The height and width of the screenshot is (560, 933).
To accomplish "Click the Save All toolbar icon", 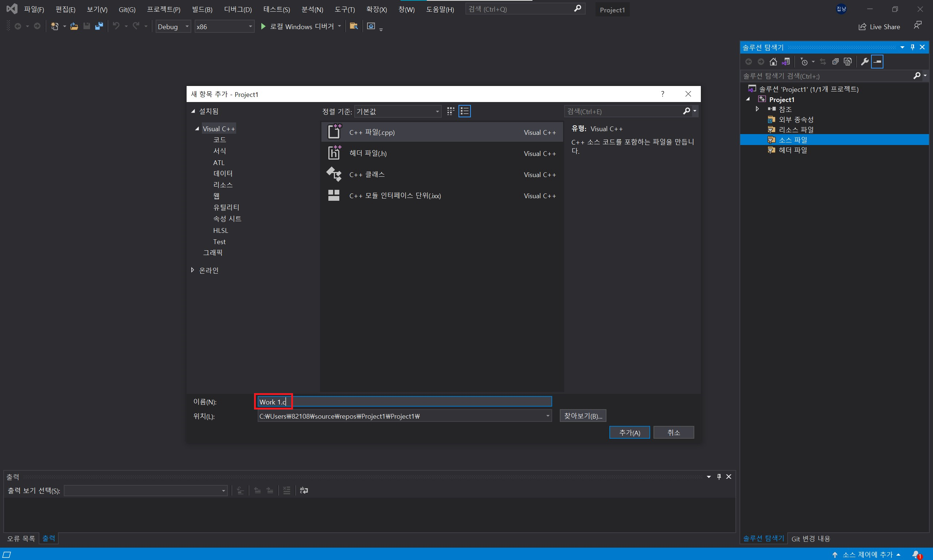I will pyautogui.click(x=99, y=26).
